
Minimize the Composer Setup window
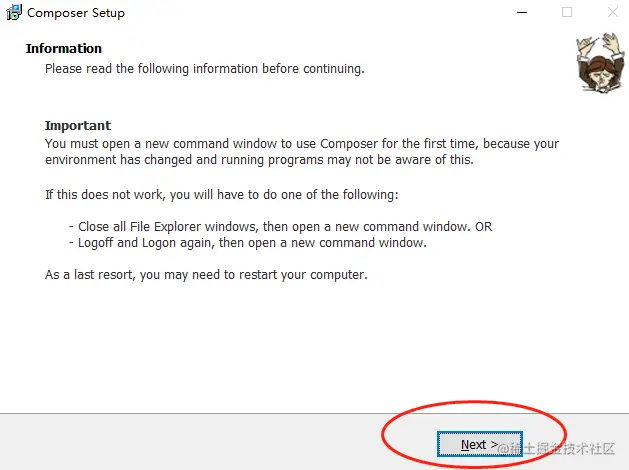[521, 13]
